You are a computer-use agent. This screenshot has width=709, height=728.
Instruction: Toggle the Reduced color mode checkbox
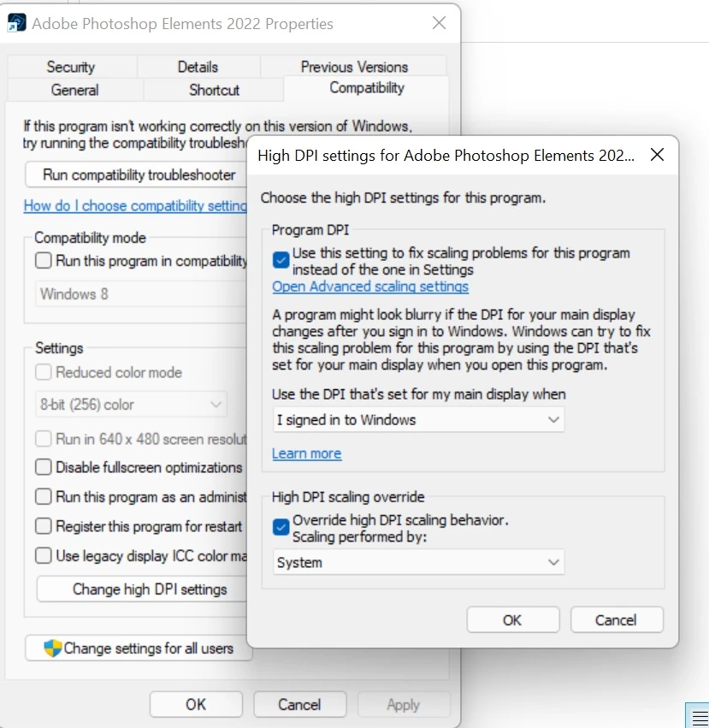tap(43, 372)
